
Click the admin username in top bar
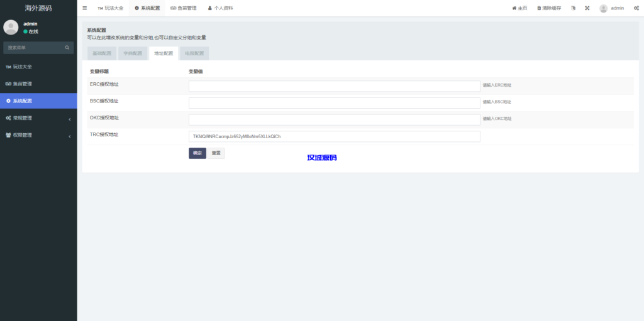tap(618, 8)
